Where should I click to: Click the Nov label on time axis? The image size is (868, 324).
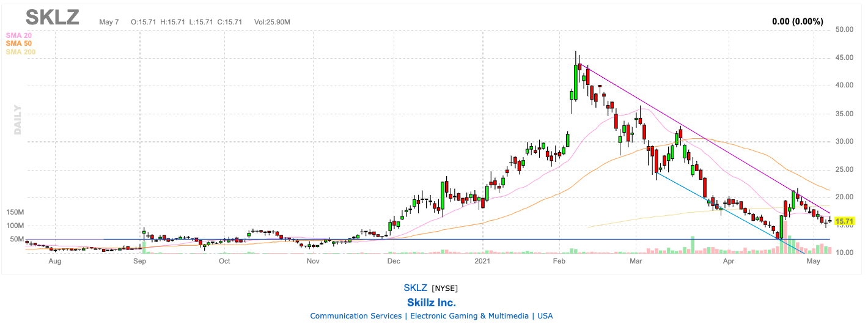pos(313,261)
